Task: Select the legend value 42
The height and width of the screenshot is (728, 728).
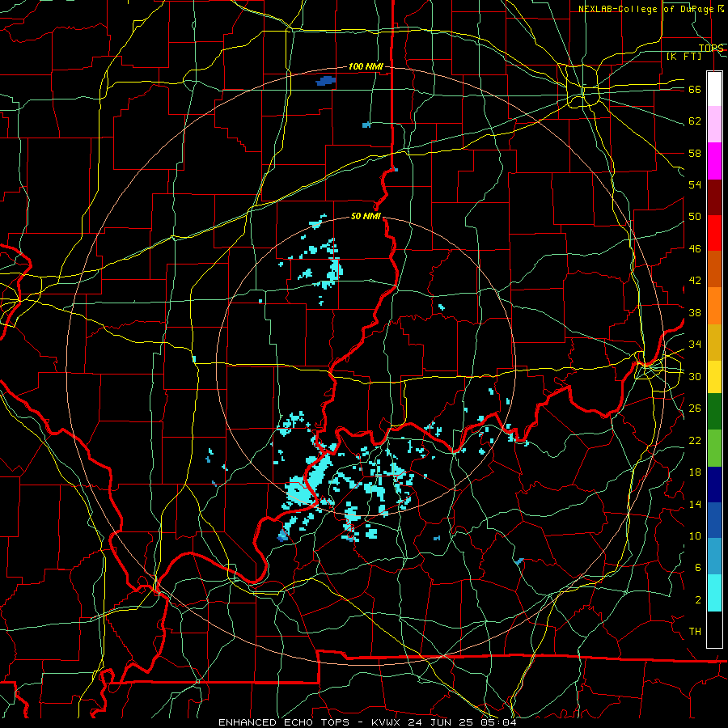Action: [x=695, y=280]
